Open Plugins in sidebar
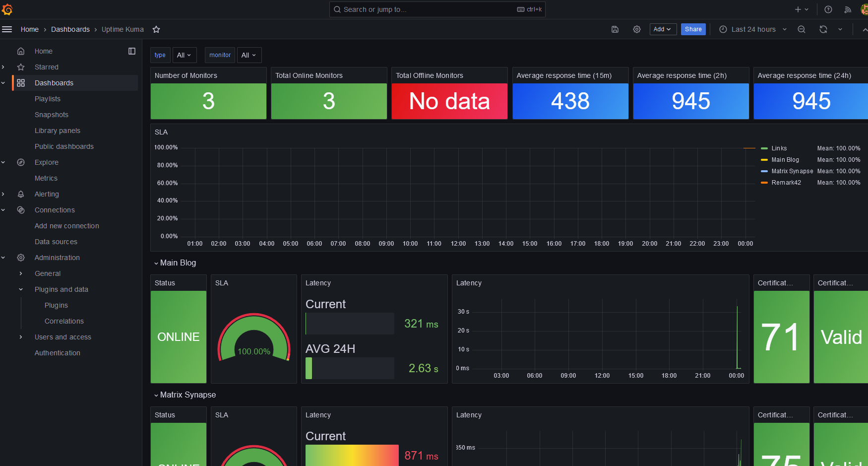868x466 pixels. click(56, 305)
